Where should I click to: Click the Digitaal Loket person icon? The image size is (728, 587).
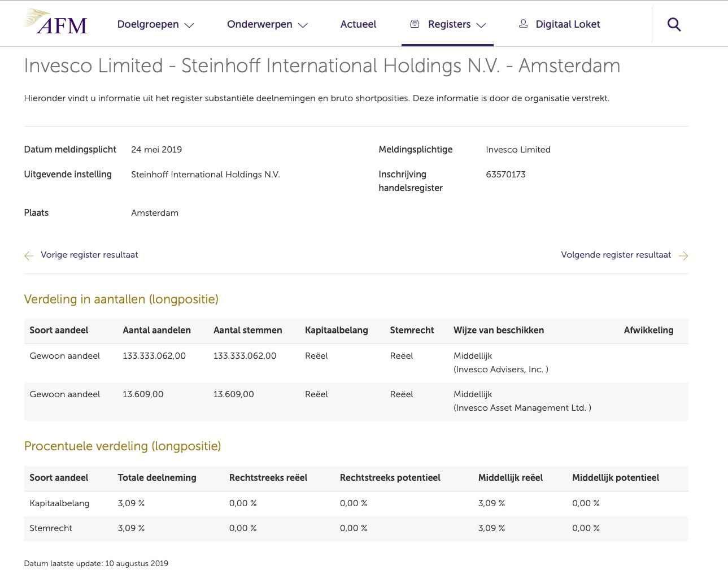[524, 24]
